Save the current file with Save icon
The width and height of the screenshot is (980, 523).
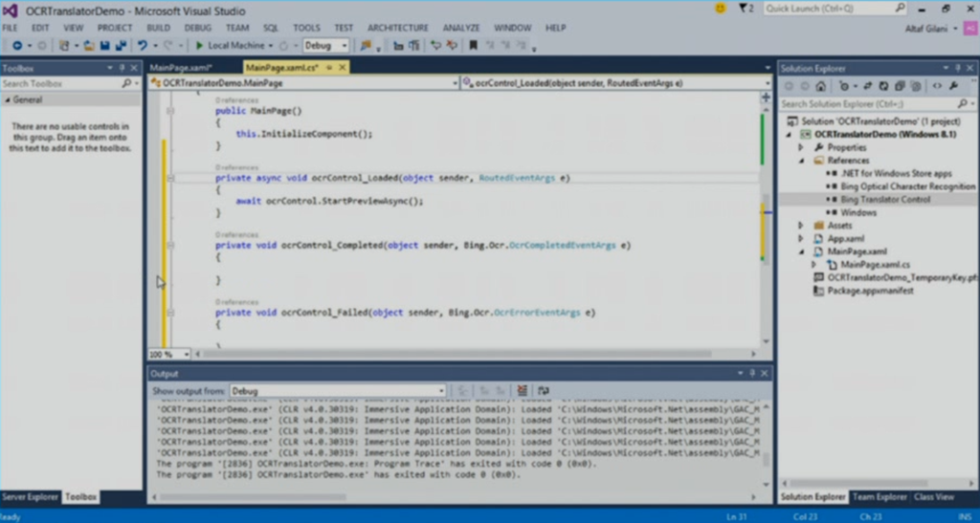[x=105, y=46]
